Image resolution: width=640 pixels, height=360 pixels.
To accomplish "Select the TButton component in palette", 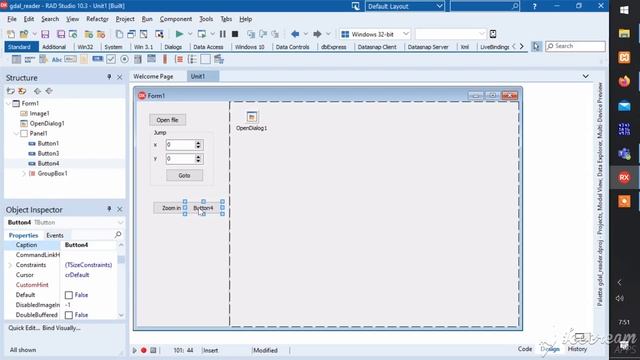I will [97, 60].
